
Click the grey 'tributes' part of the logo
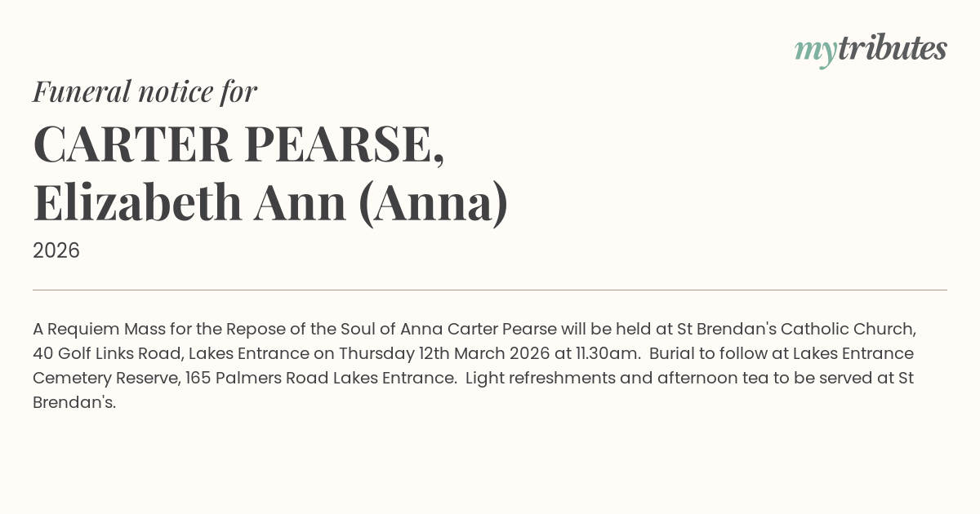pyautogui.click(x=893, y=49)
